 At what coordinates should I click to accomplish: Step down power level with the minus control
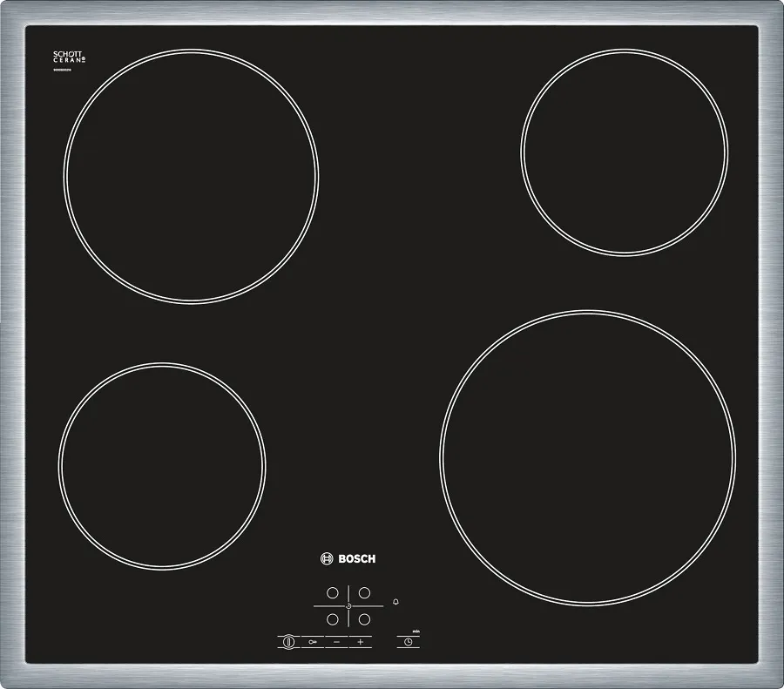tap(336, 642)
